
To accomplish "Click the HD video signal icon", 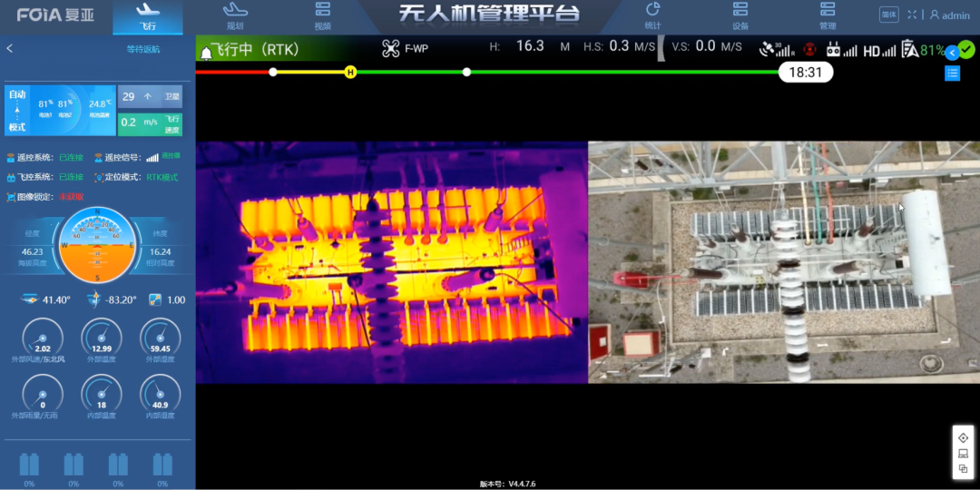I will tap(872, 51).
